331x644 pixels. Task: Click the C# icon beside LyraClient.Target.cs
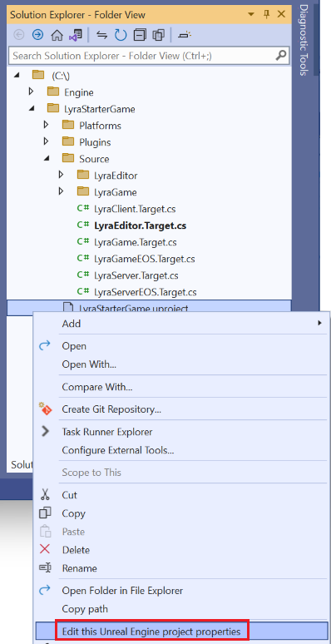[x=83, y=208]
